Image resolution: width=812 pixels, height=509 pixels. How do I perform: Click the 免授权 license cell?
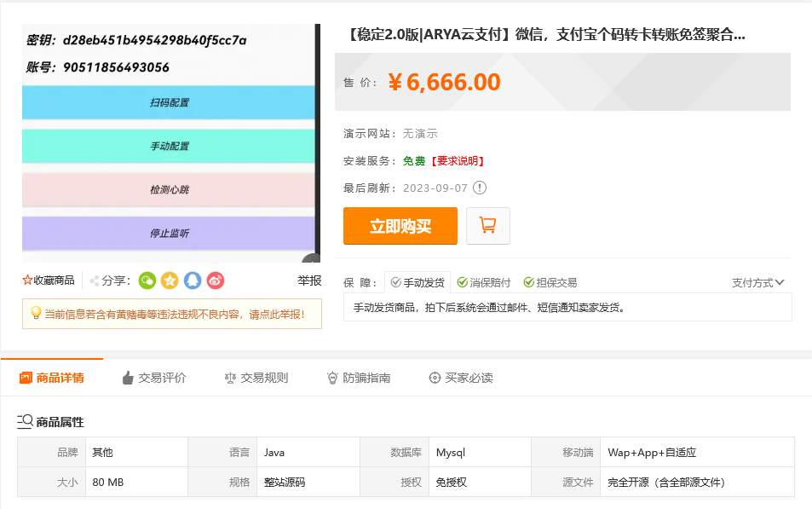(480, 482)
